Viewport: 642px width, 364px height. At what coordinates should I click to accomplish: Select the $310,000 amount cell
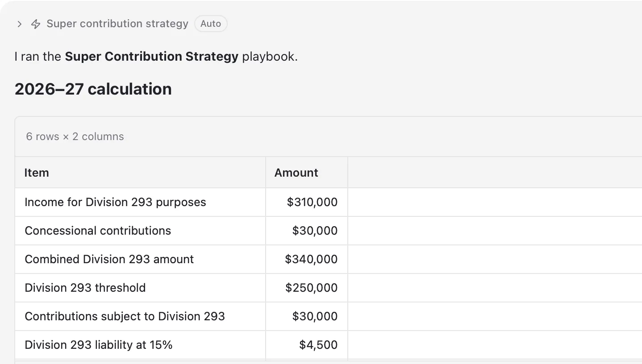(307, 202)
